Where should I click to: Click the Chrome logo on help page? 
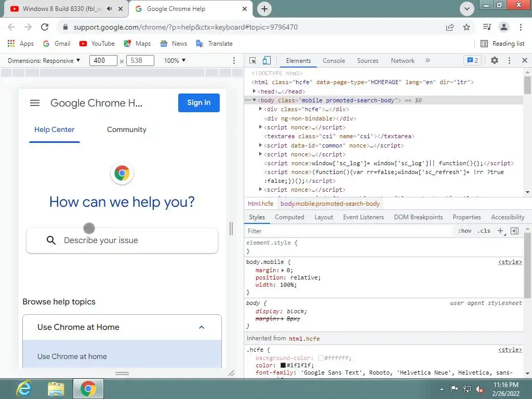pos(122,173)
